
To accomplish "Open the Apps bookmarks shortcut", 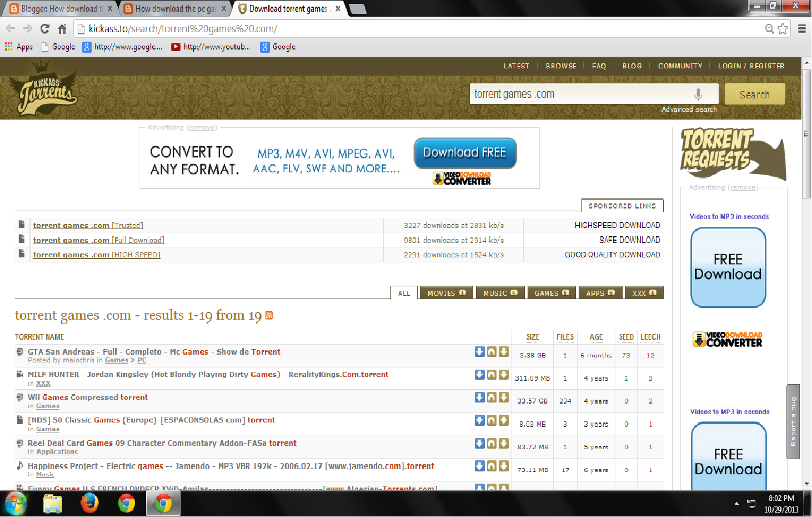I will click(19, 47).
